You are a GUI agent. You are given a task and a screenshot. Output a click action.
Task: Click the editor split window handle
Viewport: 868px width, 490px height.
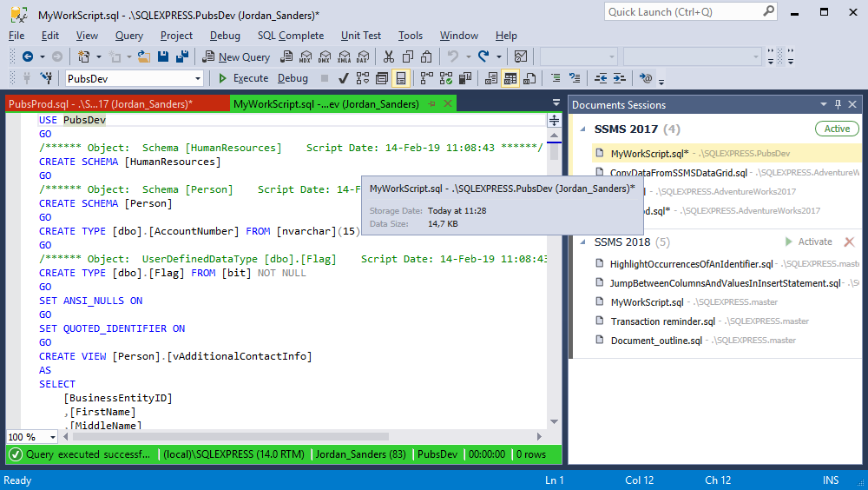click(x=554, y=120)
